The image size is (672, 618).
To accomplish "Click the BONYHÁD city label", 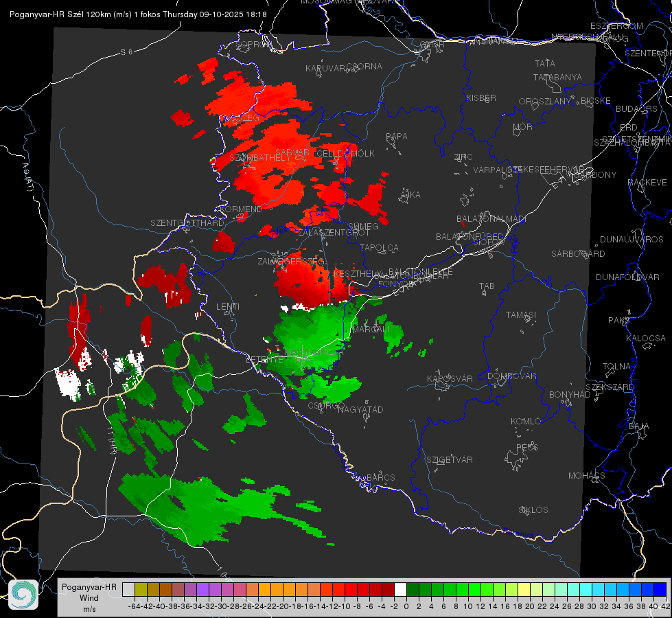I will (x=570, y=394).
